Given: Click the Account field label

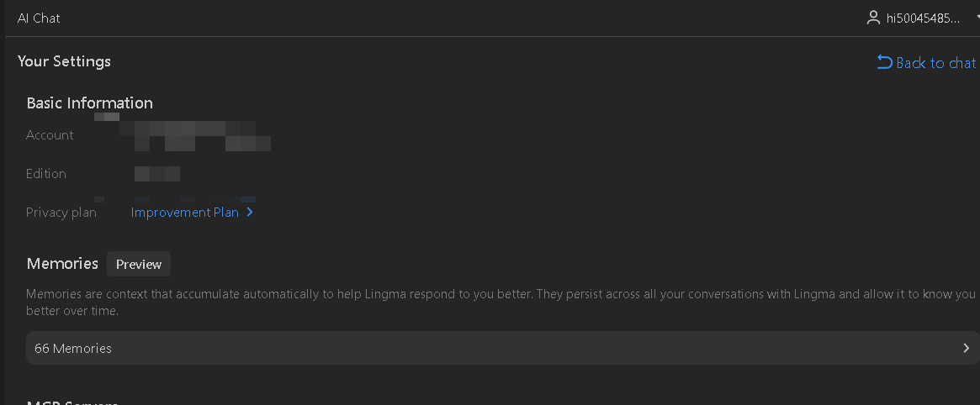Looking at the screenshot, I should pos(50,135).
